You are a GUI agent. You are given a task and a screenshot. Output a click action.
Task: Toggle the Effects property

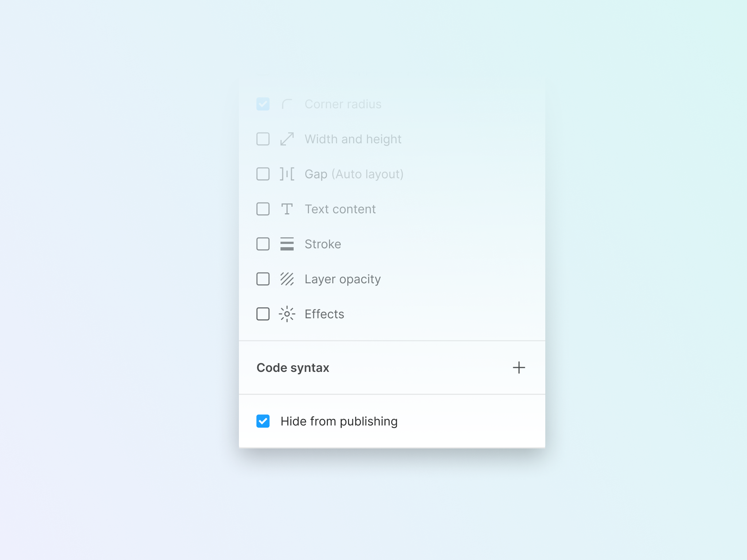tap(262, 314)
